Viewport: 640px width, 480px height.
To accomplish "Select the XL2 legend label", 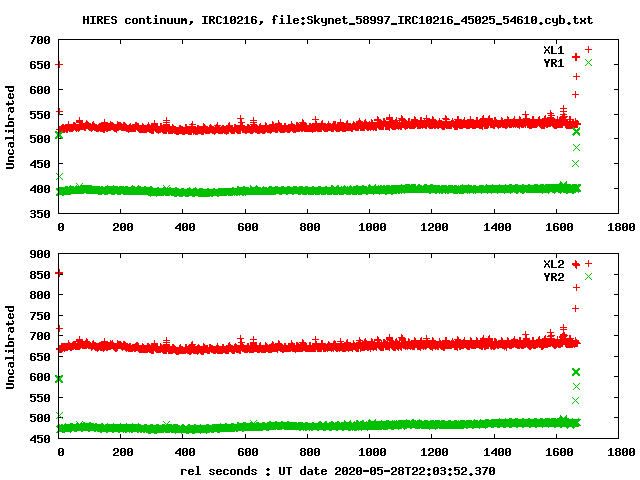I will click(553, 264).
